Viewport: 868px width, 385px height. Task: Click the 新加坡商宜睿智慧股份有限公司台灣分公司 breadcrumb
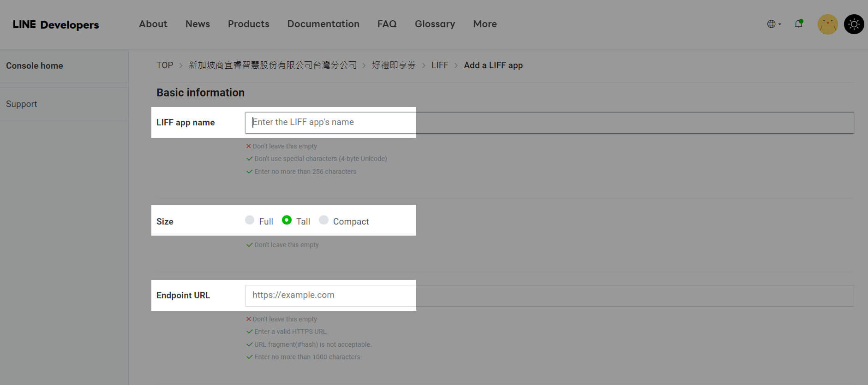[x=273, y=65]
